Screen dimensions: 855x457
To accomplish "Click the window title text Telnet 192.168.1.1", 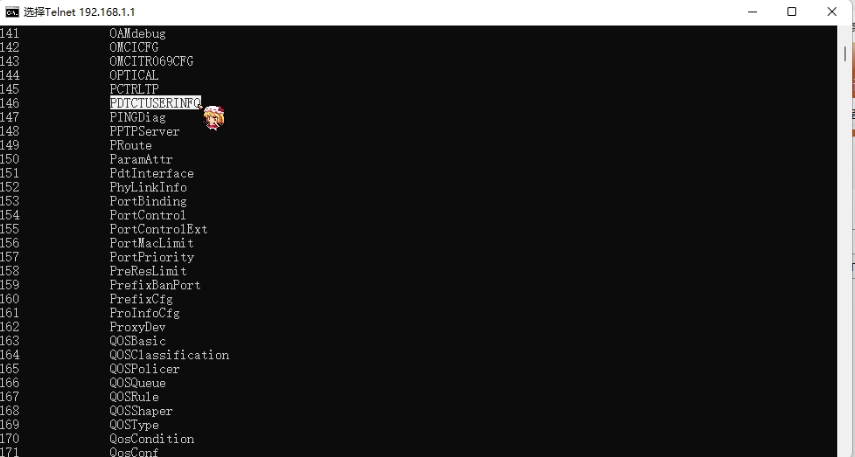I will point(80,12).
